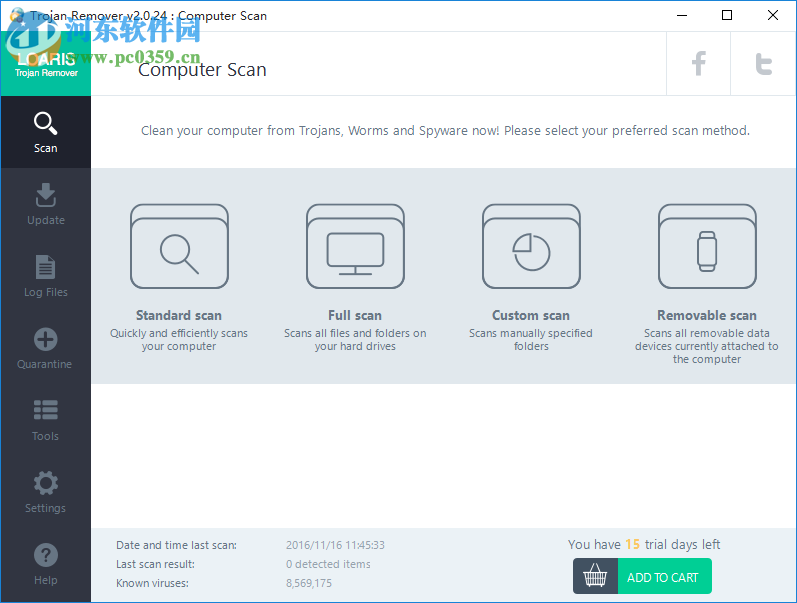Open the Settings gear icon
The height and width of the screenshot is (603, 797).
pos(46,483)
